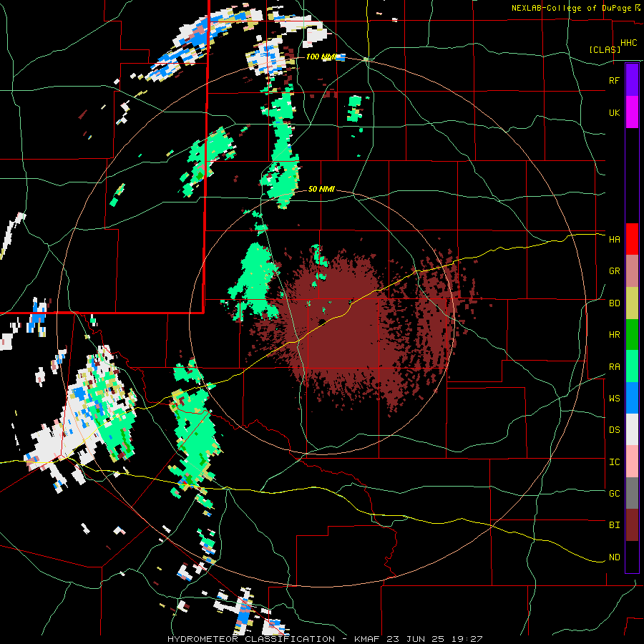Click the RF purple legend color swatch
The height and width of the screenshot is (644, 644).
(x=632, y=80)
